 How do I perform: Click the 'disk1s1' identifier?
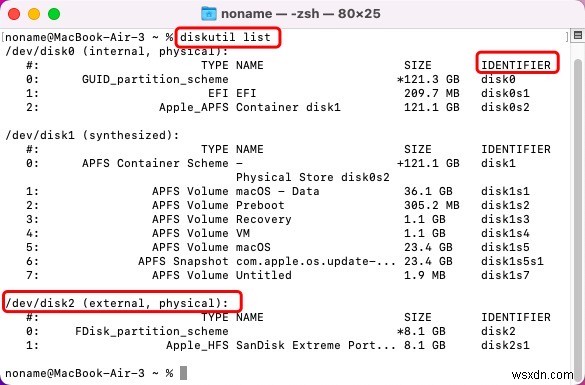pos(505,191)
